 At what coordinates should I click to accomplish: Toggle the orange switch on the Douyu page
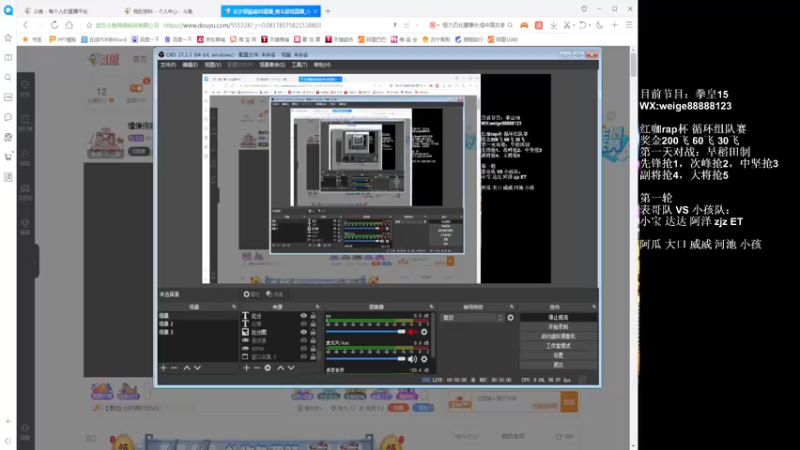[136, 88]
